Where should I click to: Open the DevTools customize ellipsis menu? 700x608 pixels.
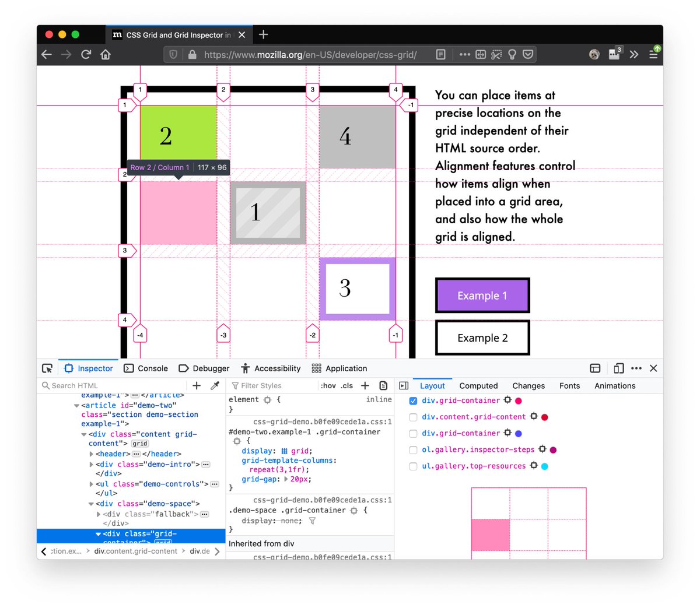636,368
